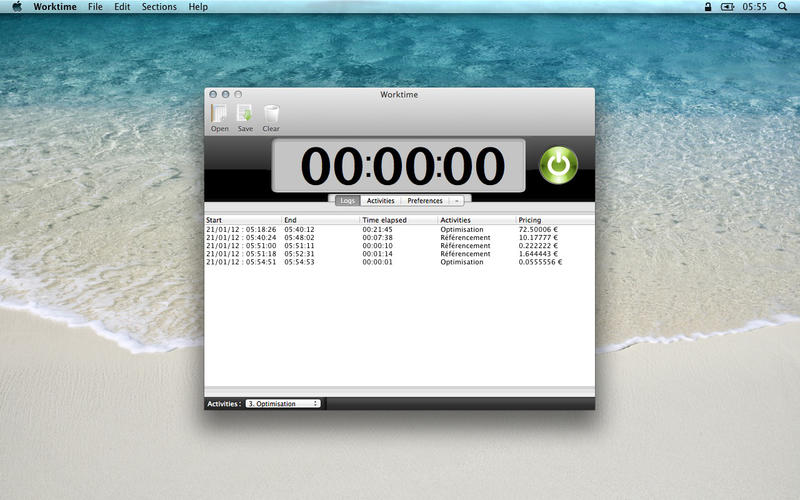
Task: Expand the Activities dropdown showing 3. Optimisation
Action: pyautogui.click(x=283, y=404)
